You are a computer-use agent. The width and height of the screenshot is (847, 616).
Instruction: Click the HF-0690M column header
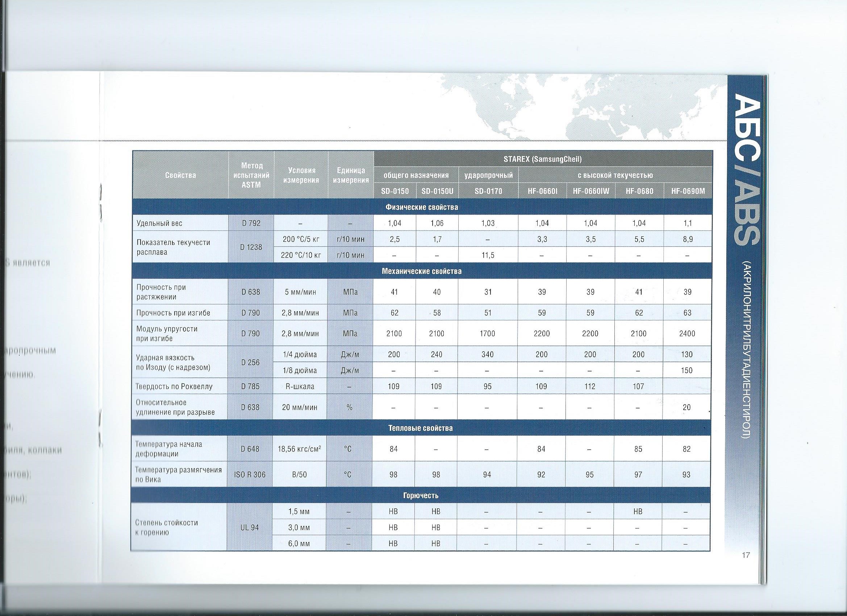688,191
